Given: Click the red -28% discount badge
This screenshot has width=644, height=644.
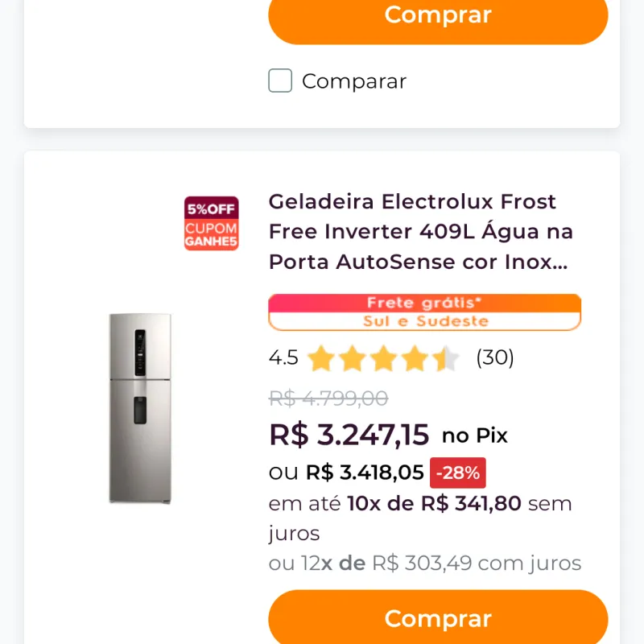Looking at the screenshot, I should click(456, 473).
